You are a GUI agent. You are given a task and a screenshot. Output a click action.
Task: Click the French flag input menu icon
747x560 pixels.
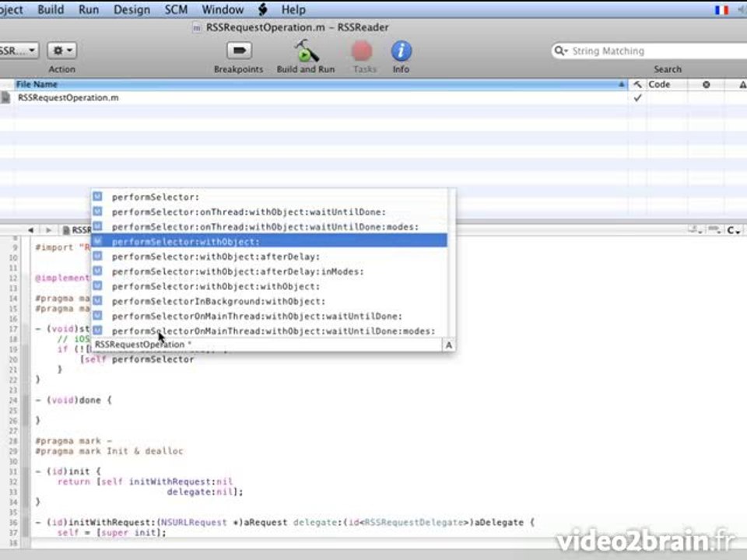tap(722, 9)
